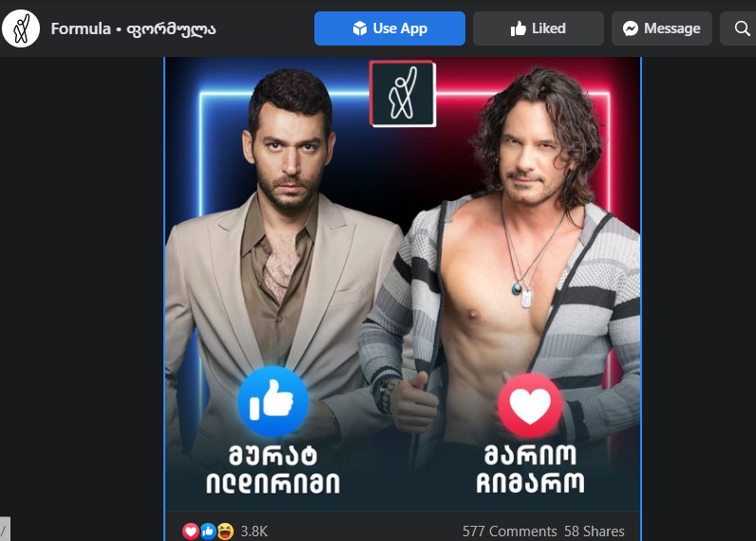Open the post image of two men
The height and width of the screenshot is (541, 756).
(x=403, y=284)
